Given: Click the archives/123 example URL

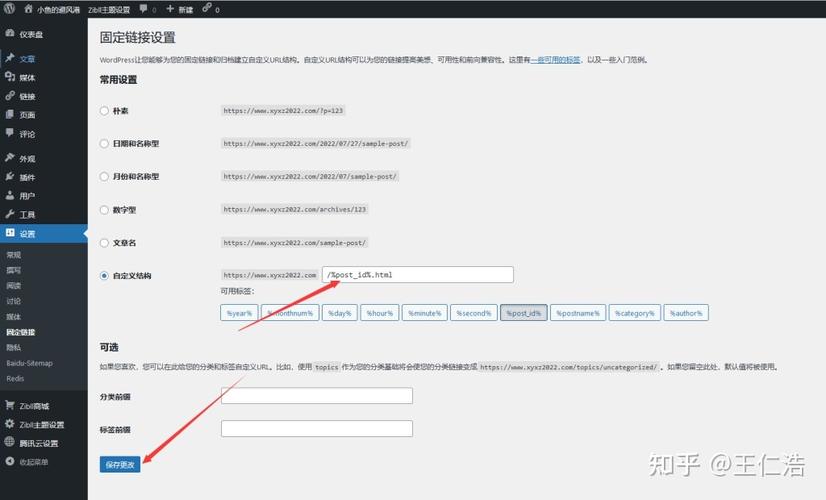Looking at the screenshot, I should click(294, 209).
